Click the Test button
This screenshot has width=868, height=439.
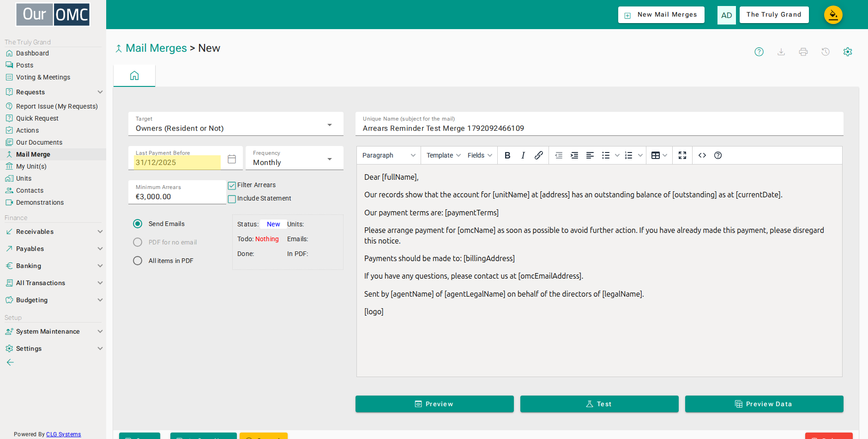[599, 404]
